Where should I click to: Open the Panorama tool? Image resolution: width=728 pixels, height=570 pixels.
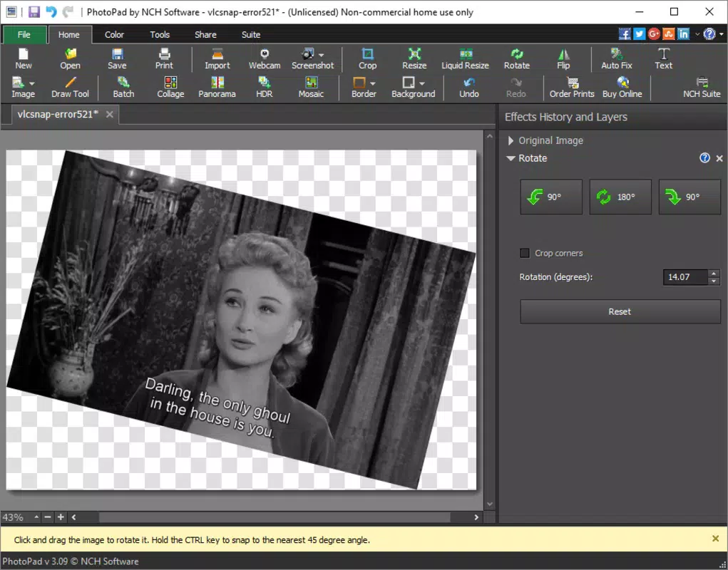pos(217,87)
